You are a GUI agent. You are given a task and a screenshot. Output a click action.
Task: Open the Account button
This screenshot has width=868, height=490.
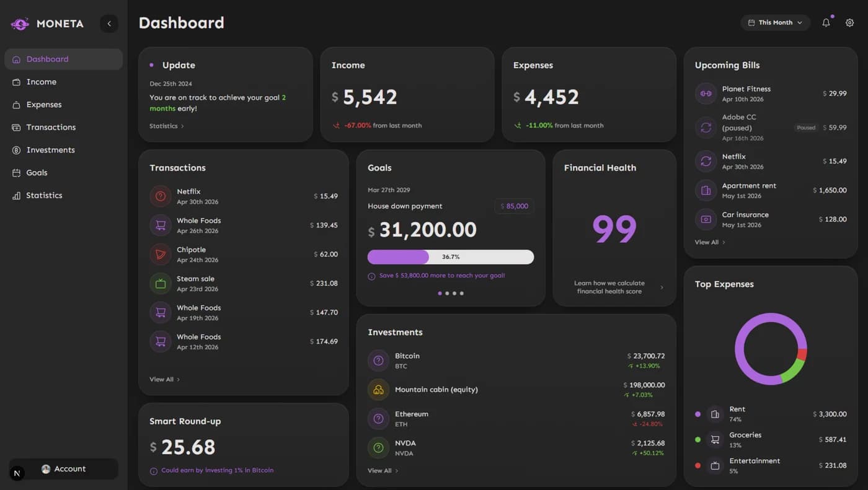(x=63, y=469)
